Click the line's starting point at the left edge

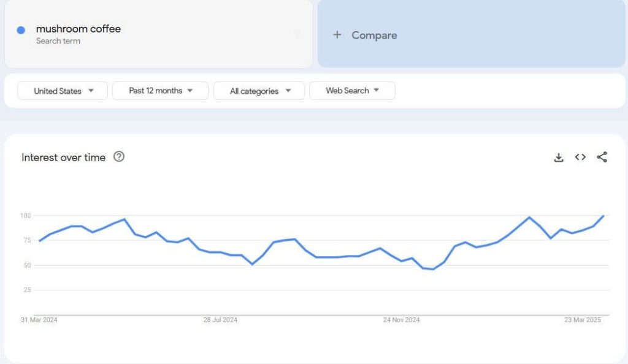(40, 241)
